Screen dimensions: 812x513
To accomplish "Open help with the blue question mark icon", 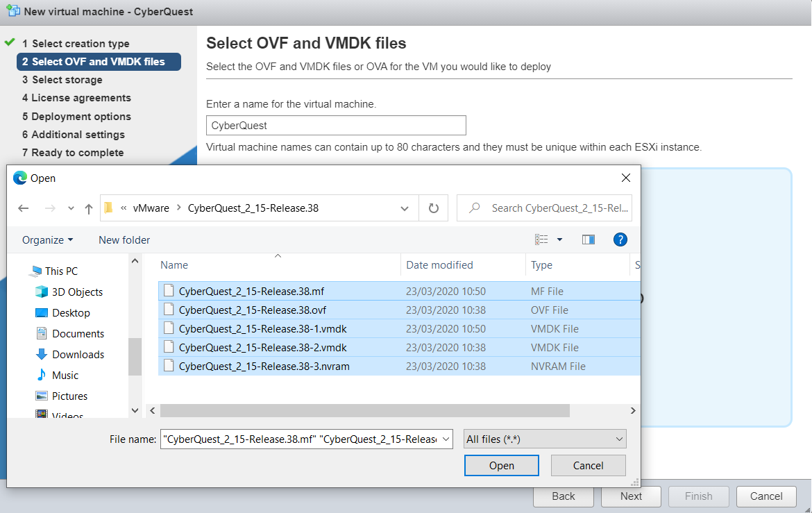I will pyautogui.click(x=620, y=239).
